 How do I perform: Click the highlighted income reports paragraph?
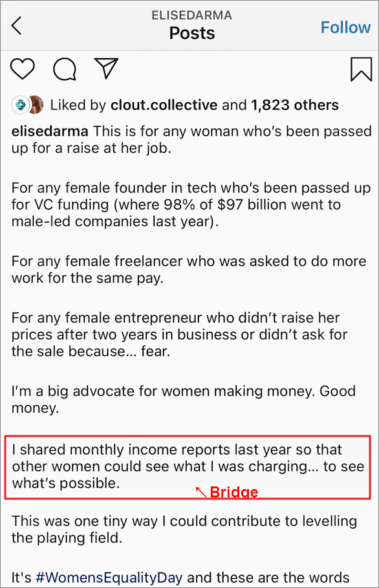(x=188, y=466)
